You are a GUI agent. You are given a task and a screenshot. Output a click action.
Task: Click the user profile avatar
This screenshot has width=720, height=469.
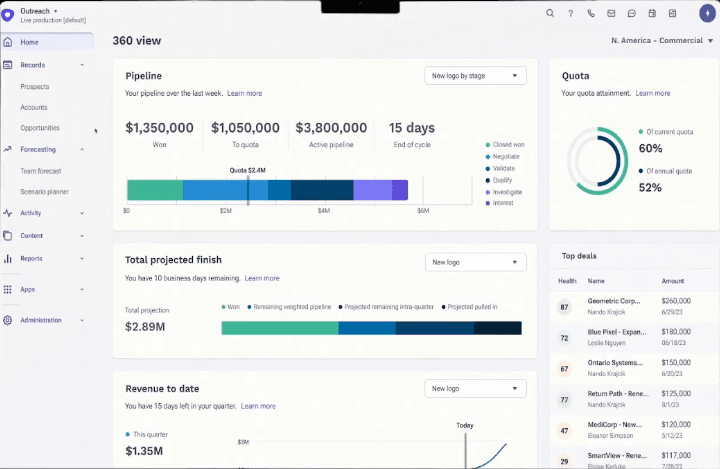(x=707, y=13)
